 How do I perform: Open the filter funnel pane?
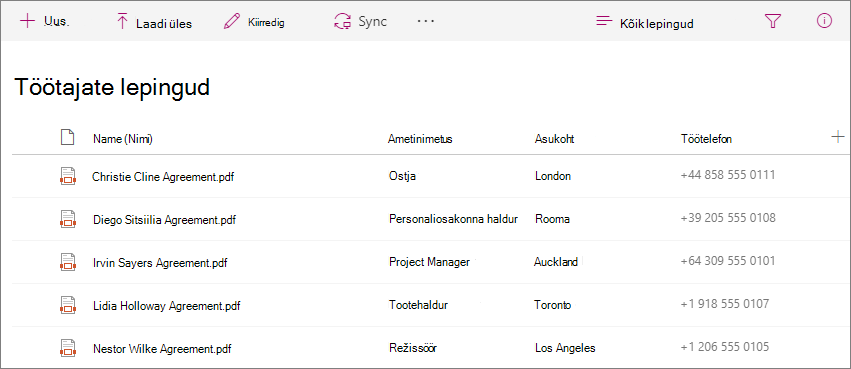(772, 21)
